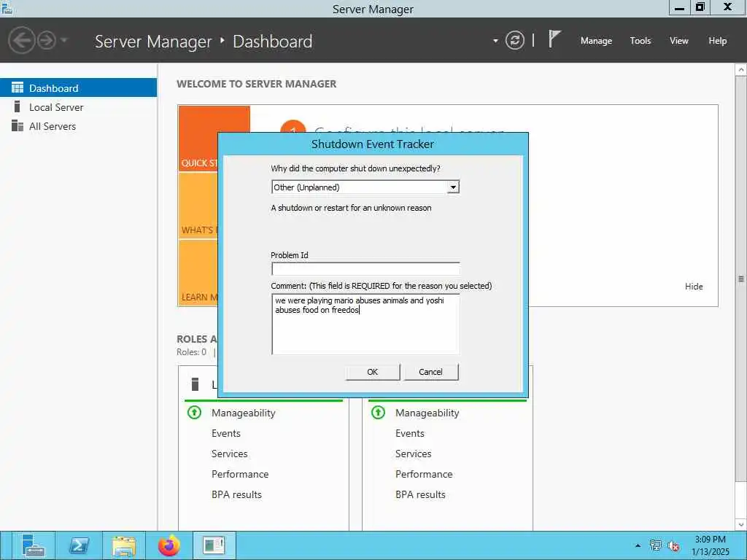Click the forward navigation arrow
Image resolution: width=747 pixels, height=560 pixels.
tap(47, 41)
